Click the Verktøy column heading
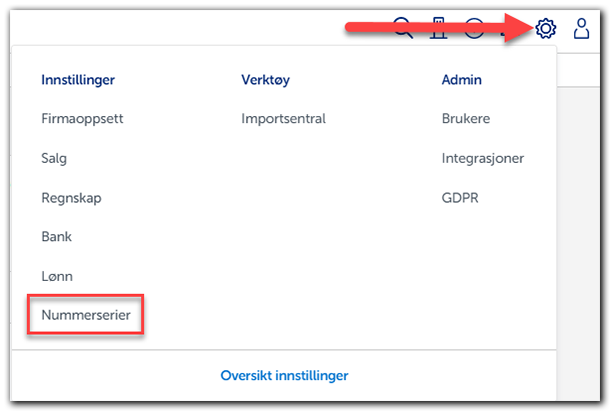The height and width of the screenshot is (411, 610). coord(265,79)
